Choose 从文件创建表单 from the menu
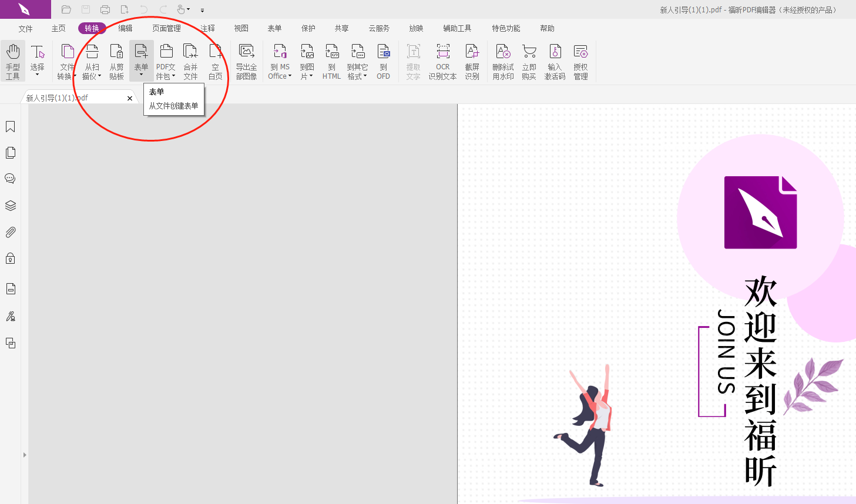856x504 pixels. pos(173,106)
